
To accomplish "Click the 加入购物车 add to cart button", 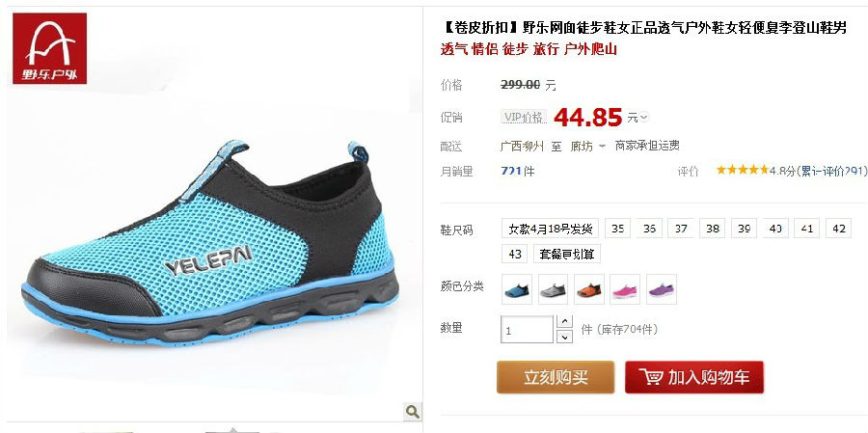I will pyautogui.click(x=694, y=377).
